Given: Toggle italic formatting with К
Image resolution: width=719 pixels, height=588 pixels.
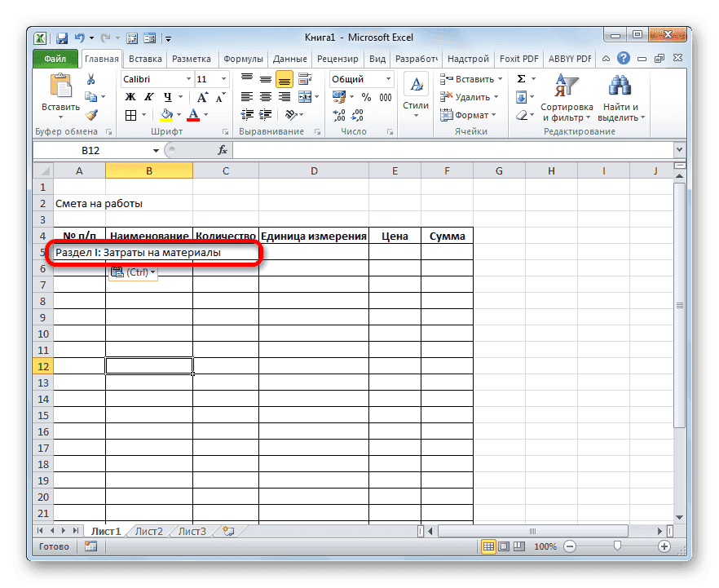Looking at the screenshot, I should click(x=148, y=96).
